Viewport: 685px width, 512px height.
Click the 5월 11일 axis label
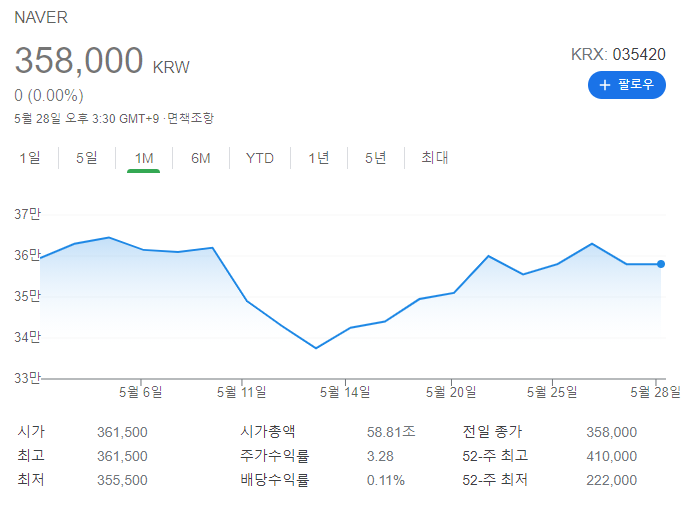point(242,392)
